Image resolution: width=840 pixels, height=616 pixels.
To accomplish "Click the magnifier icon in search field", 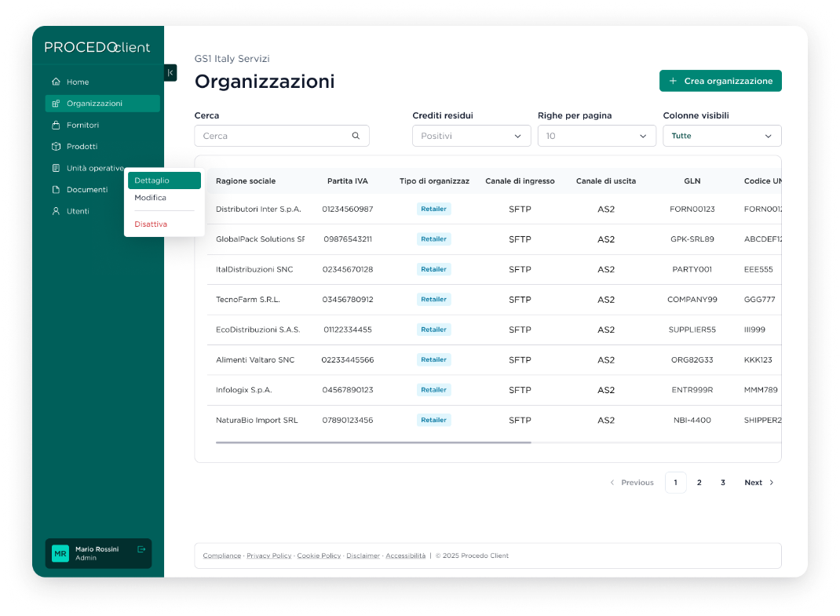I will click(x=356, y=136).
